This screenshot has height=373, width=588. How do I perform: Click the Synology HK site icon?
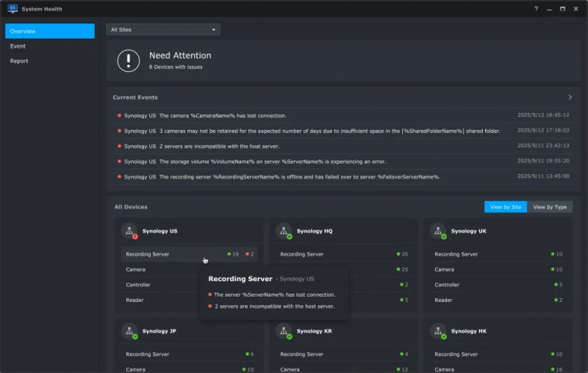click(438, 331)
